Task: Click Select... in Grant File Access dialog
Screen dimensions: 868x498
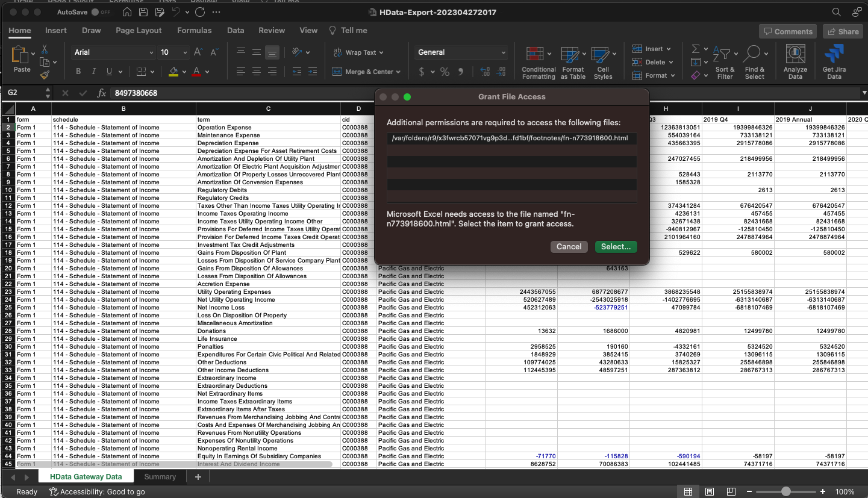Action: coord(616,247)
